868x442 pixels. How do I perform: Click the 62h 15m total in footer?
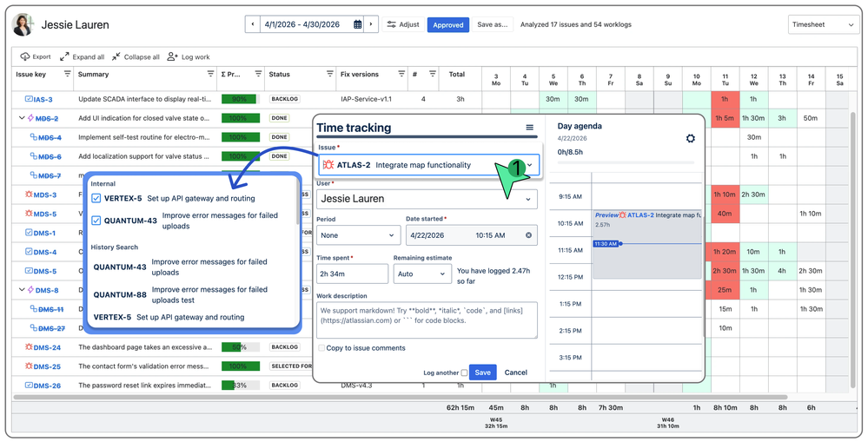pos(460,408)
